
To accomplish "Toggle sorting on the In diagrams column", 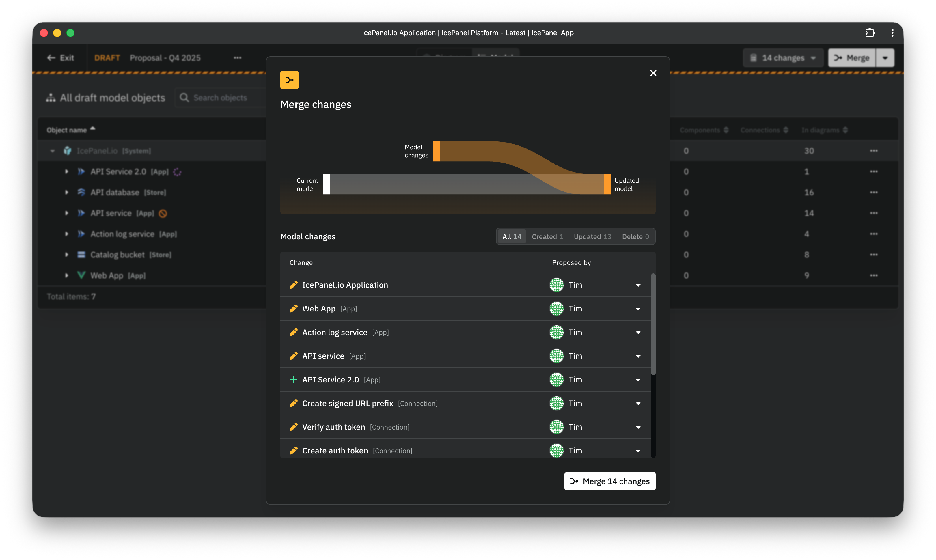I will (845, 129).
